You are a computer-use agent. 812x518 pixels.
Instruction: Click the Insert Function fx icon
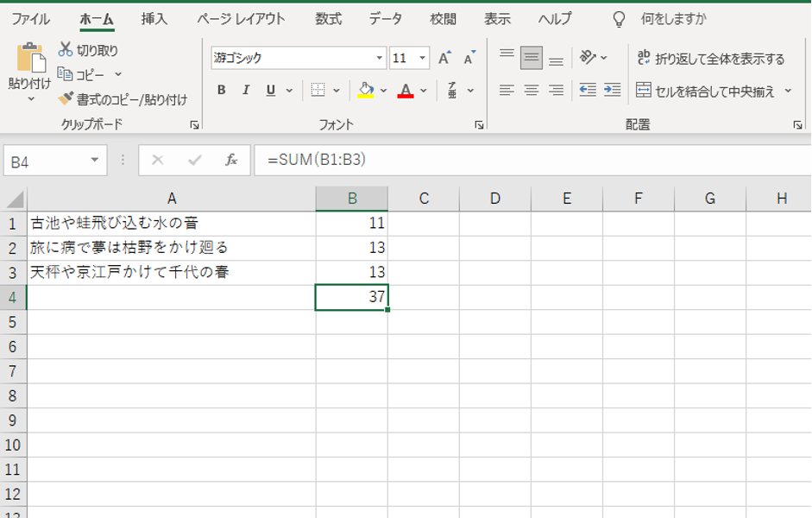click(x=231, y=161)
